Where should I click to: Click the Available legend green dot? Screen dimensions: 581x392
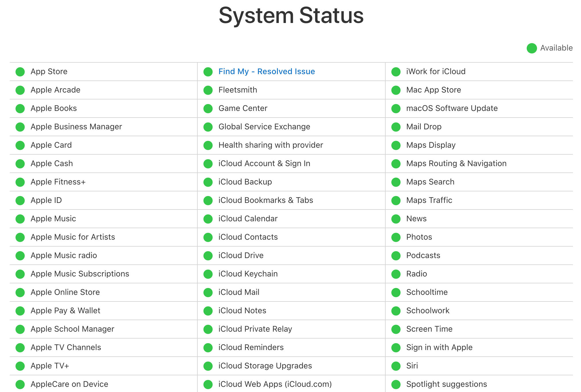pyautogui.click(x=532, y=48)
